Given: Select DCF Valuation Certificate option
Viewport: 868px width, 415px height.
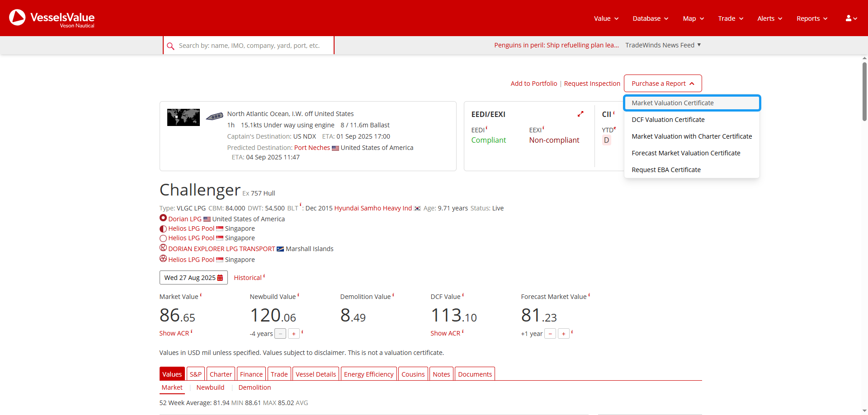Looking at the screenshot, I should point(668,120).
